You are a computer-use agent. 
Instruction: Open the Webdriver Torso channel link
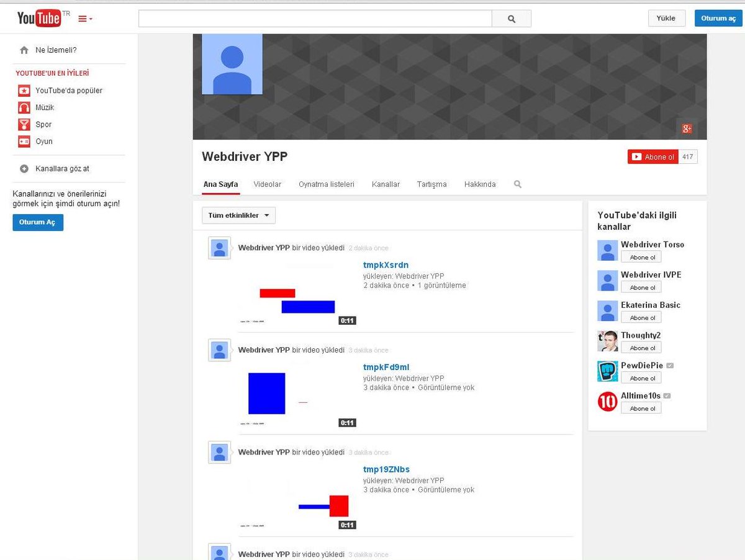click(652, 245)
